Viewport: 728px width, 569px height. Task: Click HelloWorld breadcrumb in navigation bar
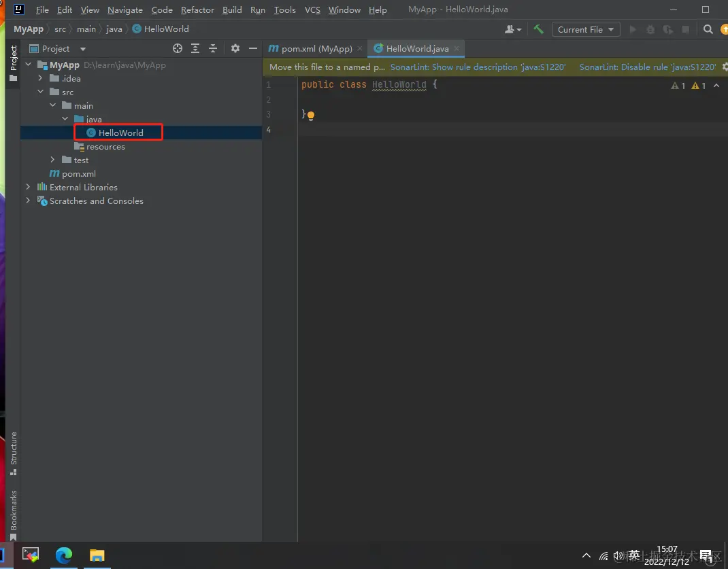coord(161,29)
